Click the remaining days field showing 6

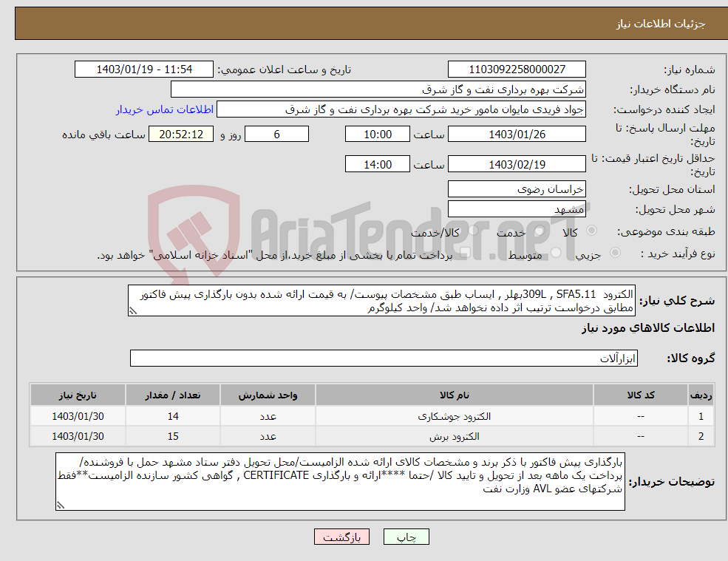point(276,135)
